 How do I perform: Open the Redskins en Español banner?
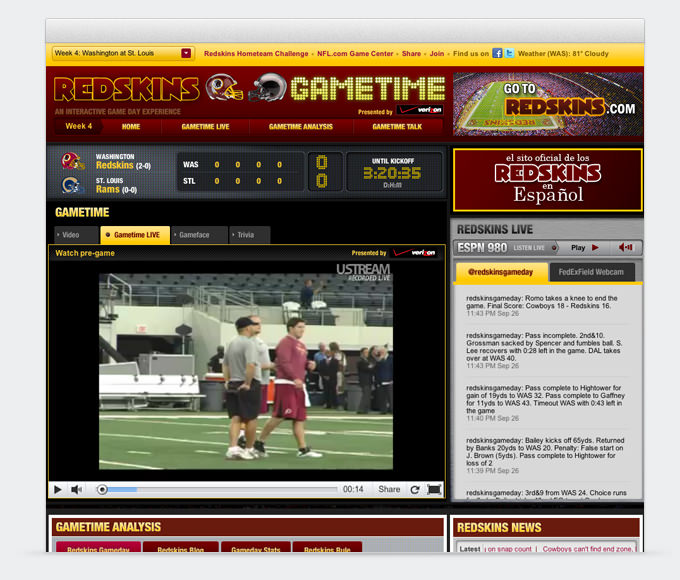548,180
